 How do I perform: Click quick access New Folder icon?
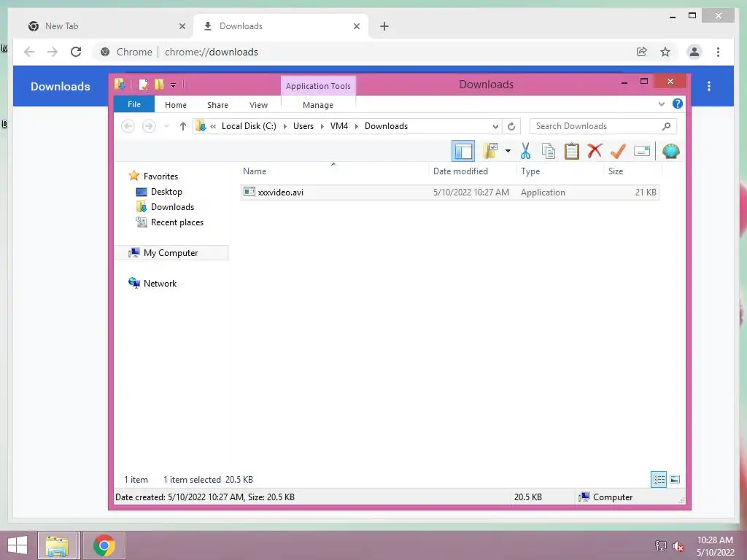pos(159,85)
